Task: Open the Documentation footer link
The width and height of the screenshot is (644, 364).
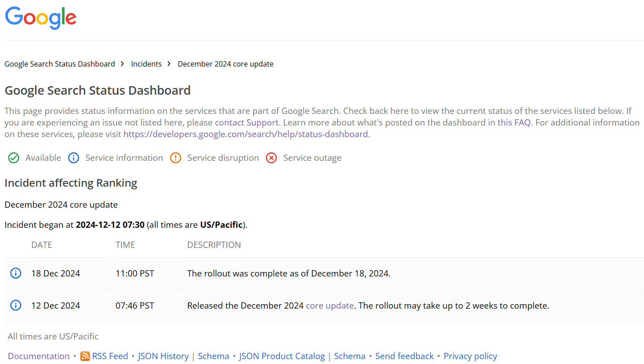Action: [39, 356]
